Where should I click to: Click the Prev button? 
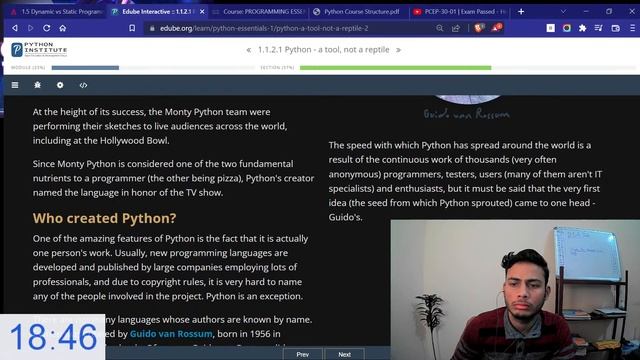[x=302, y=354]
